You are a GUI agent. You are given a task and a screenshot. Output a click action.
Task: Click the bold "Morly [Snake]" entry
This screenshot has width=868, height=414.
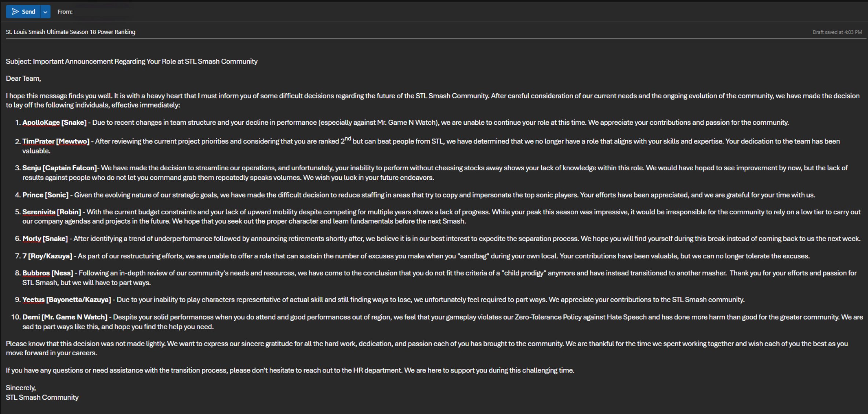point(45,239)
